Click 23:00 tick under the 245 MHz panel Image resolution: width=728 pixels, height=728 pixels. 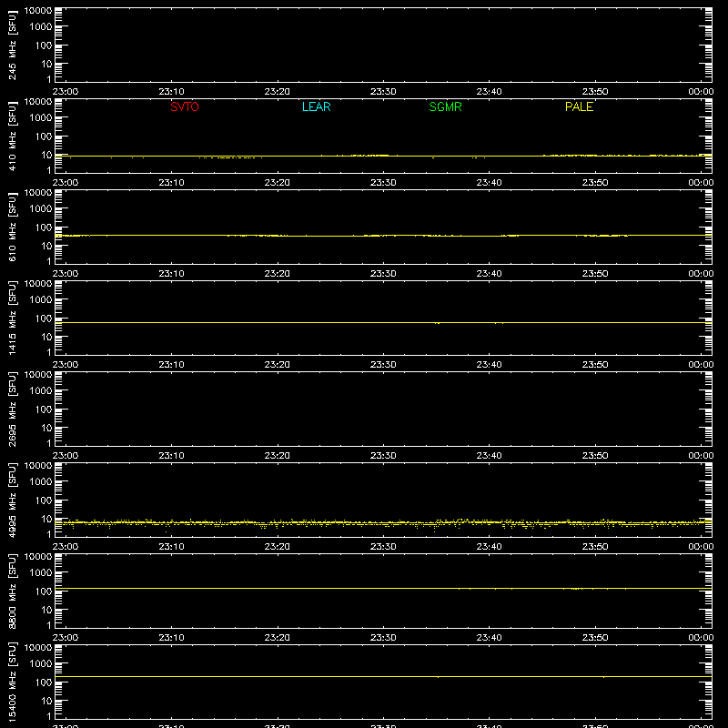66,92
